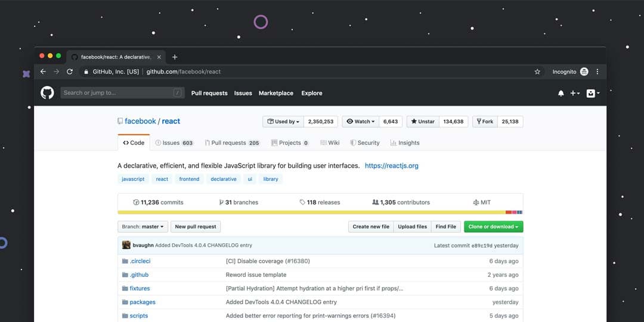
Task: Go to the Insights tab
Action: coord(405,143)
